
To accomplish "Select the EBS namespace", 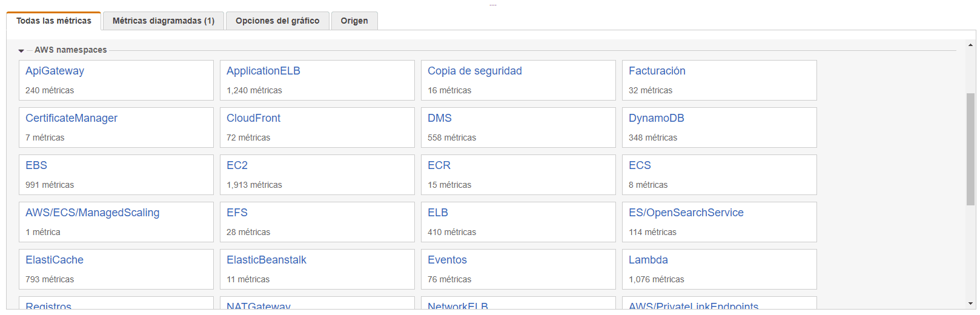I will pyautogui.click(x=36, y=165).
